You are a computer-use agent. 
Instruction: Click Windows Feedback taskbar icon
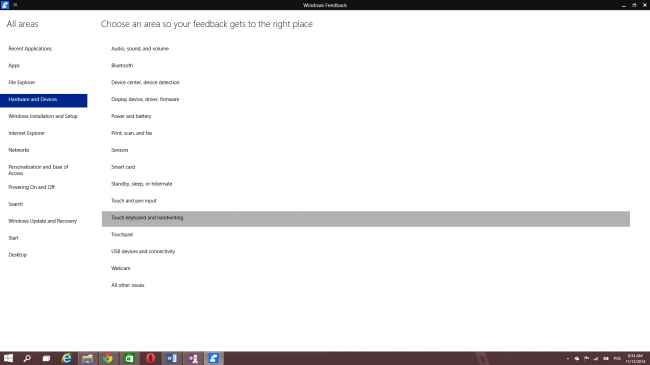(213, 358)
